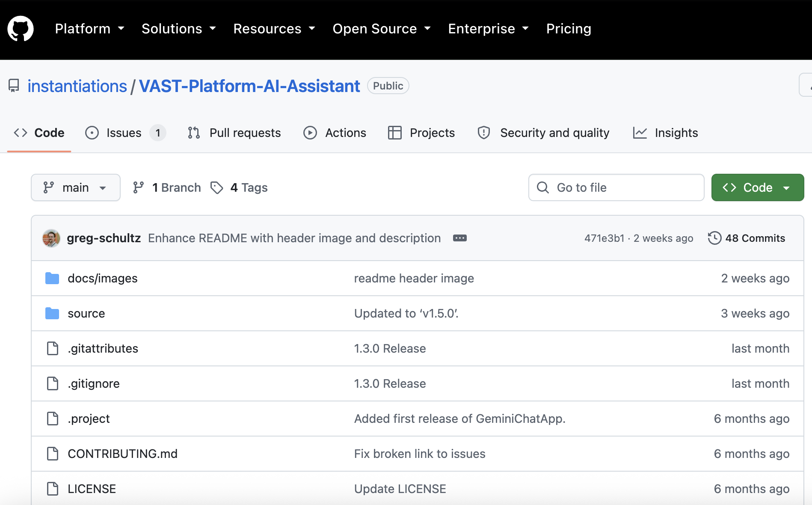Open commit 471e3b1
The height and width of the screenshot is (505, 812).
(x=605, y=238)
